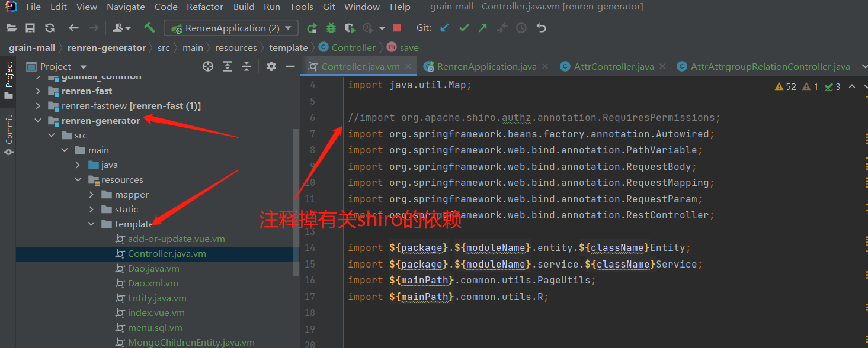Open Project panel settings gear
The width and height of the screenshot is (868, 348).
pyautogui.click(x=271, y=66)
